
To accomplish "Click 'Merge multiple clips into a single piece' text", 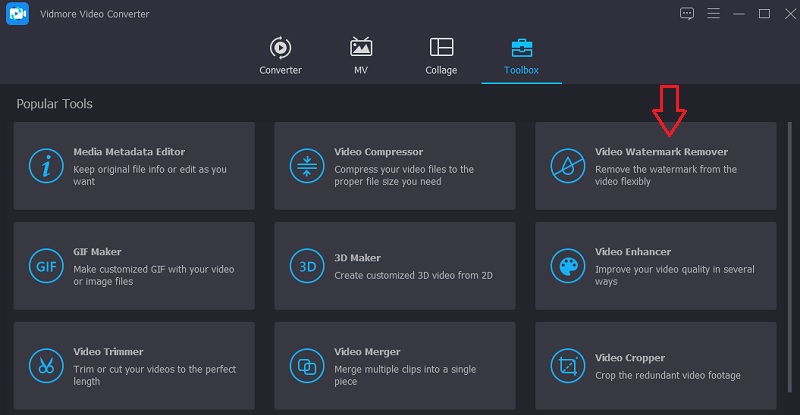I will coord(405,375).
